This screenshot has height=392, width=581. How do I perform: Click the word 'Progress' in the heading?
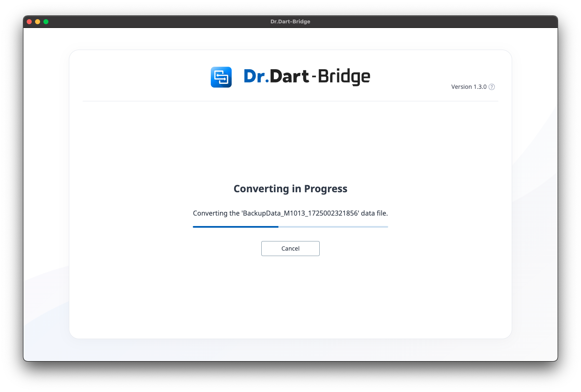pos(326,189)
